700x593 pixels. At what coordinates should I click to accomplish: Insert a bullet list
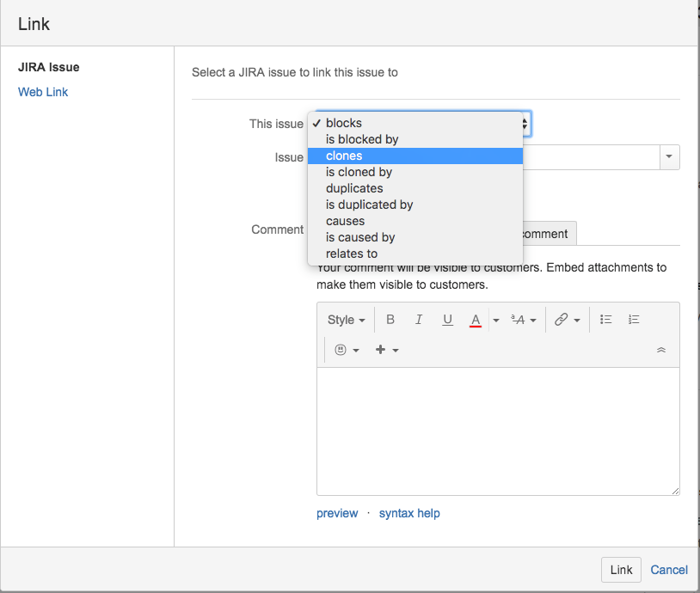coord(605,320)
